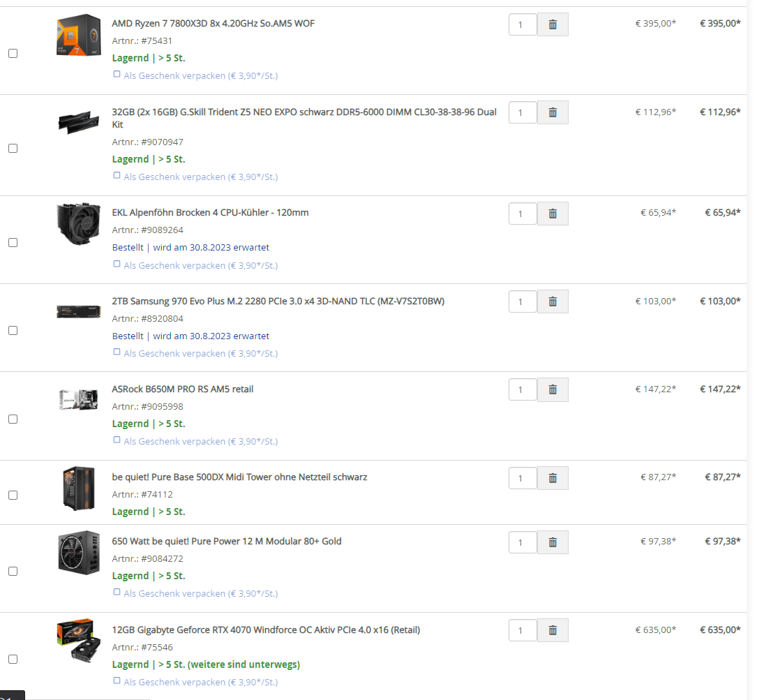Click article number #8920804
Screen dimensions: 757x700
162,318
